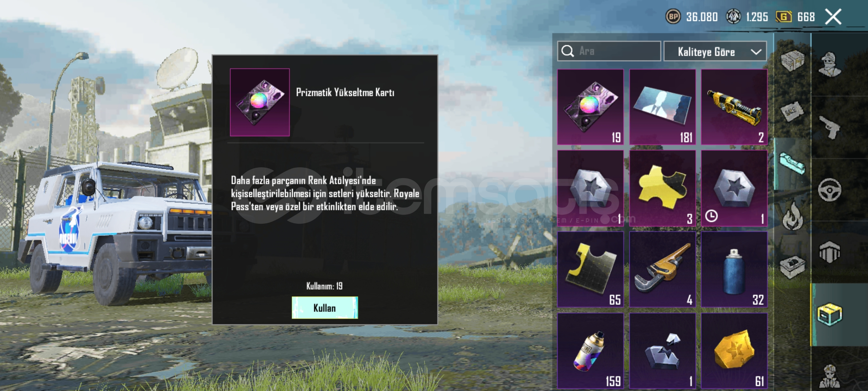The height and width of the screenshot is (391, 868).
Task: Open the pistol weapons category tab
Action: [x=830, y=127]
